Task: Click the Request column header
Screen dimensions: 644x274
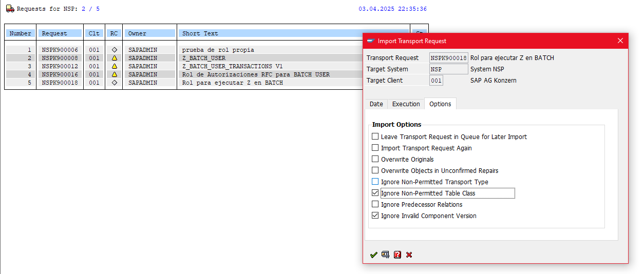Action: coord(60,33)
